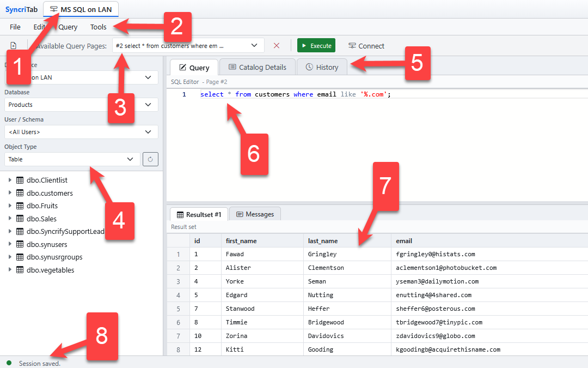
Task: Expand the dbo.synusers tree node
Action: (x=10, y=244)
